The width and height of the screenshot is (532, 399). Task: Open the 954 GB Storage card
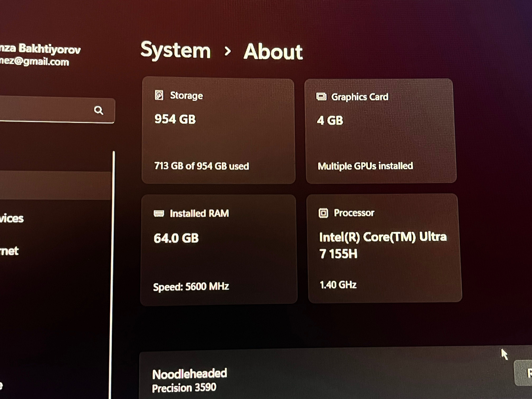218,131
